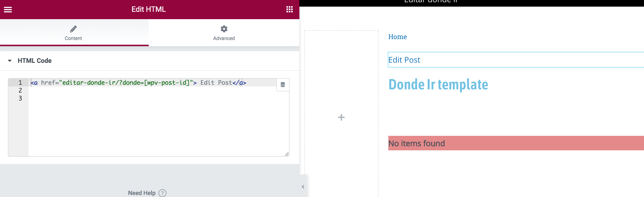Switch to the Advanced tab
644x197 pixels.
tap(224, 33)
